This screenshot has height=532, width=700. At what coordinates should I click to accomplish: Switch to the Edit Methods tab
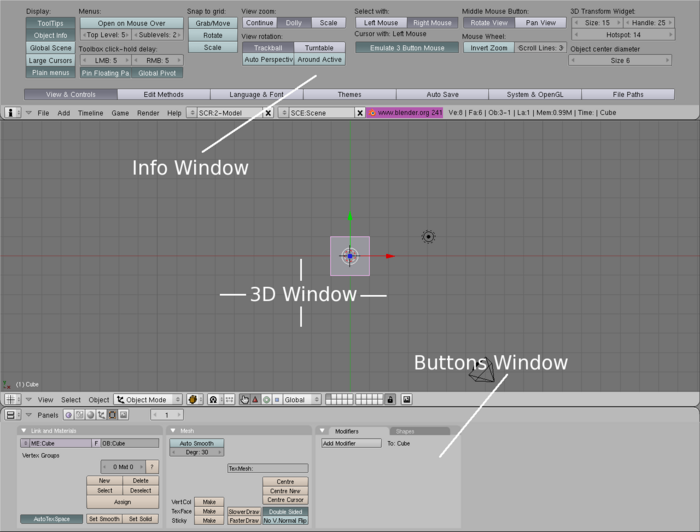(x=163, y=94)
